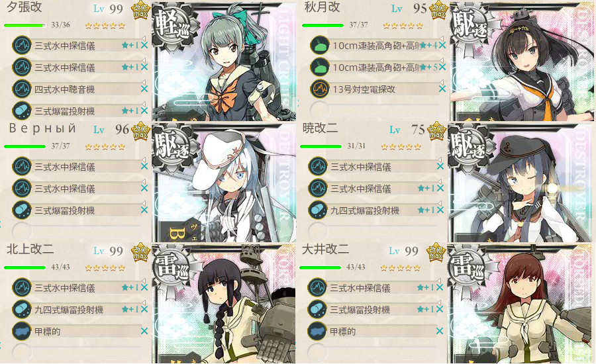
Task: Open the 暁改二 ship portrait card
Action: tap(520, 183)
